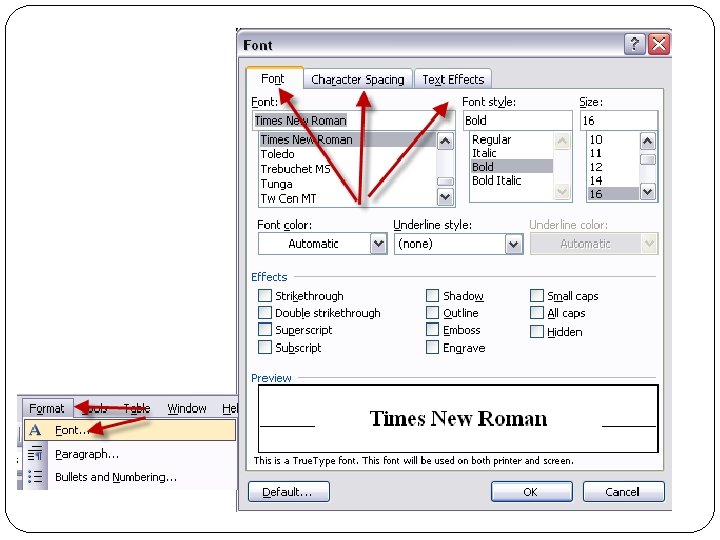Enable the Outline effect checkbox
720x540 pixels.
click(432, 313)
